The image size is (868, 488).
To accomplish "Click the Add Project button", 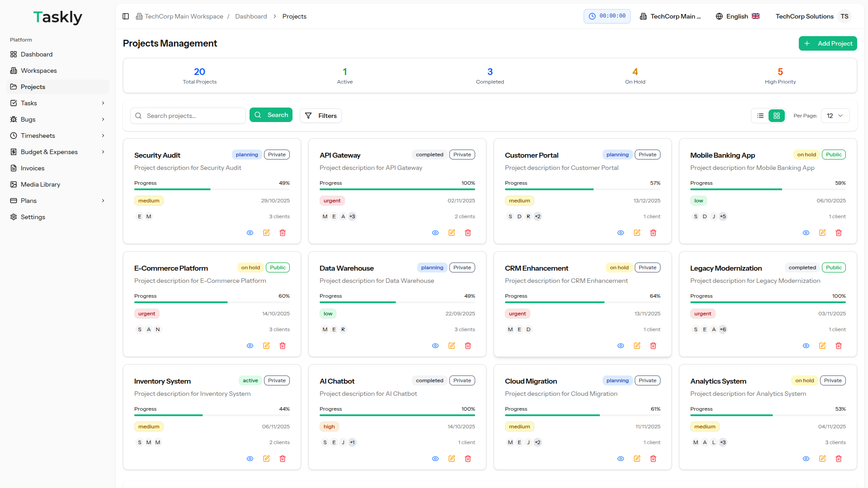I will tap(828, 43).
